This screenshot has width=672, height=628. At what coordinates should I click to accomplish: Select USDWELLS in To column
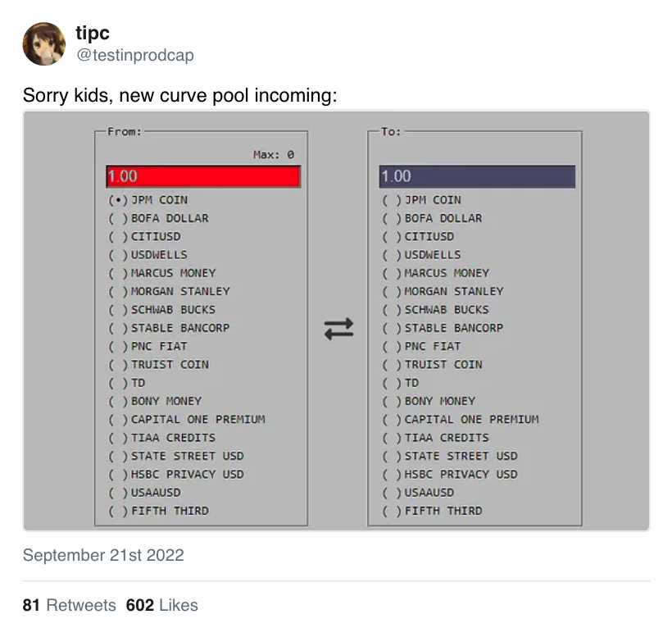click(392, 255)
